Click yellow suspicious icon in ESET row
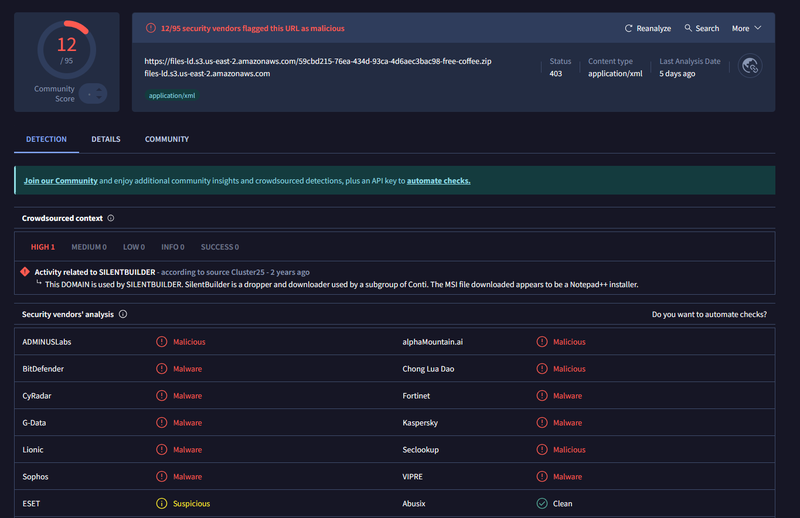Image resolution: width=800 pixels, height=518 pixels. 162,504
